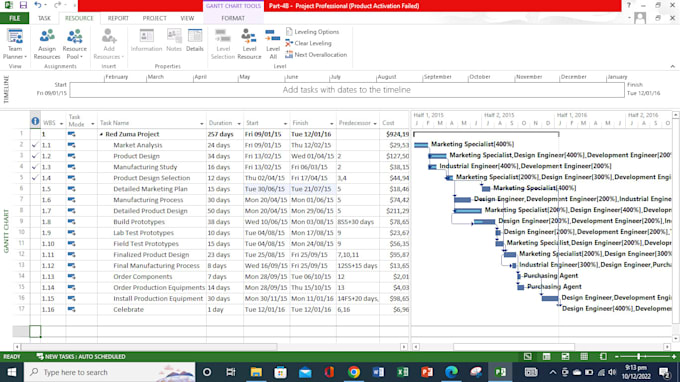This screenshot has height=382, width=680.
Task: Open the Predecessor column dropdown
Action: pyautogui.click(x=375, y=124)
